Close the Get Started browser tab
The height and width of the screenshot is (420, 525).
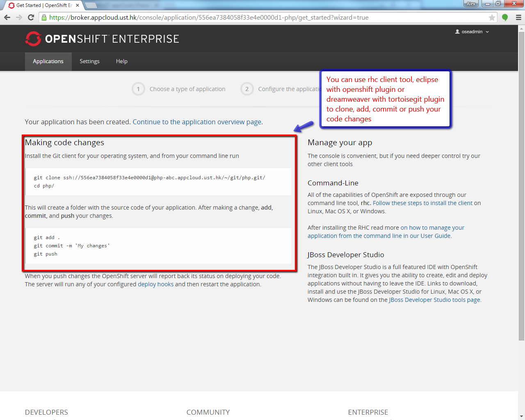(x=78, y=5)
